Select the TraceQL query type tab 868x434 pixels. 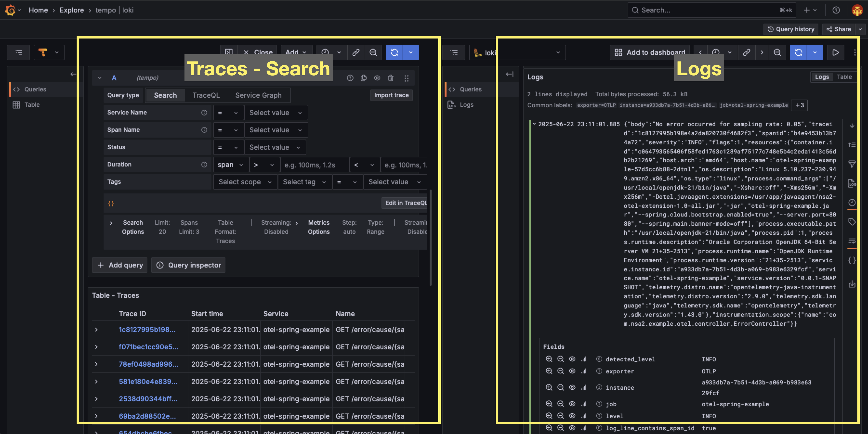coord(206,95)
